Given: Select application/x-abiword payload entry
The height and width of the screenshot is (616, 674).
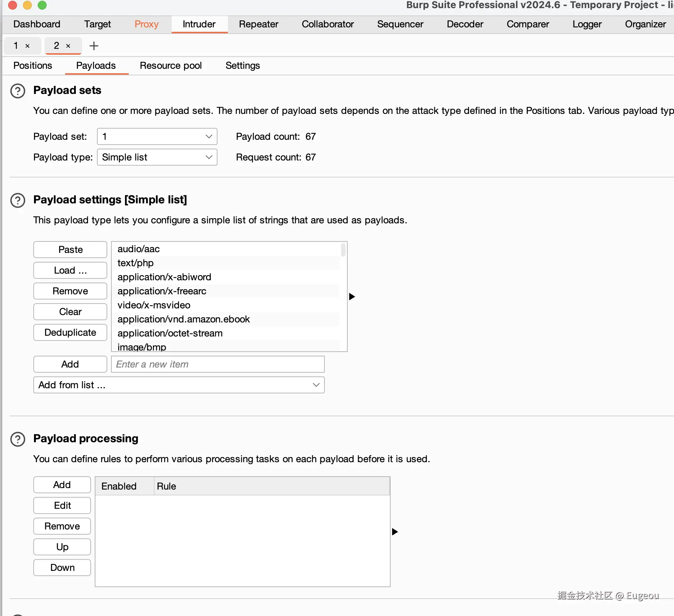Looking at the screenshot, I should (226, 277).
